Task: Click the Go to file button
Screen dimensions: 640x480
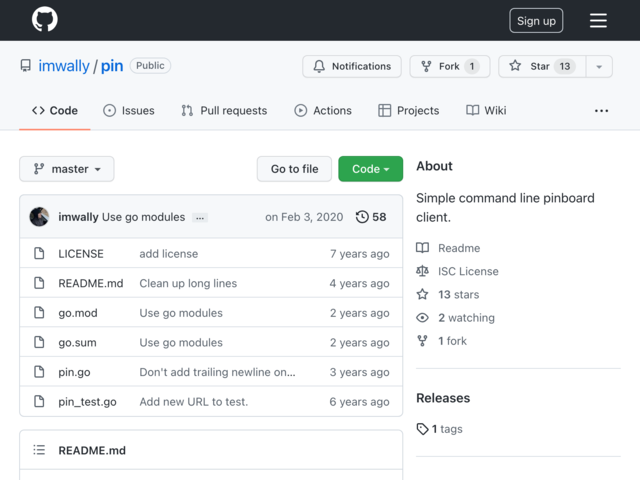Action: click(x=294, y=169)
